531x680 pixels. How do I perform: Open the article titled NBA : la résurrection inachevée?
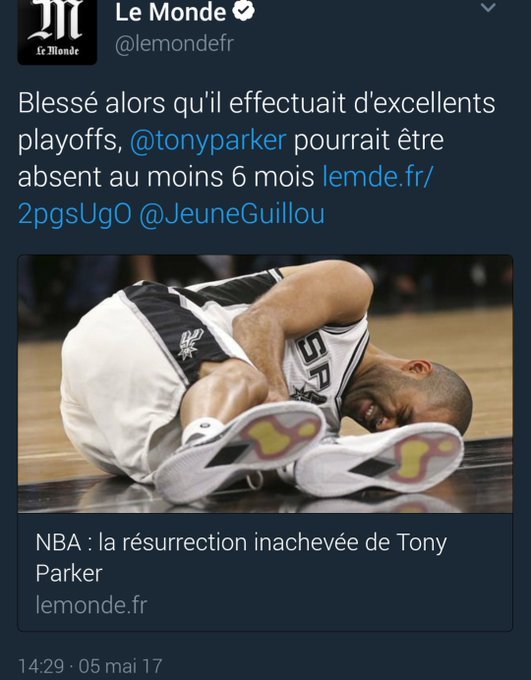[265, 572]
